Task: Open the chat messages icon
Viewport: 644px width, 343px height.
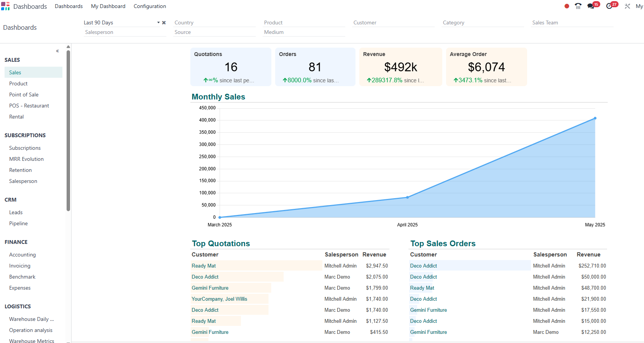Action: [x=591, y=6]
